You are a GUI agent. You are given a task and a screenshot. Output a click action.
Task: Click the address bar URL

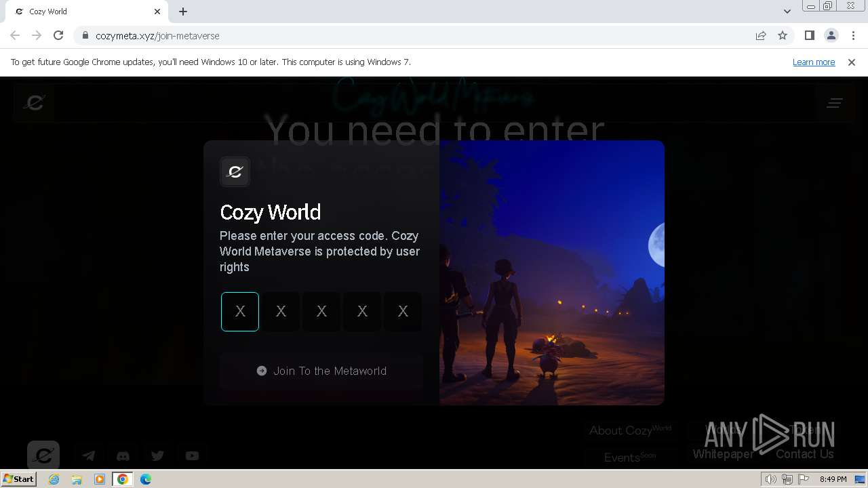coord(157,36)
